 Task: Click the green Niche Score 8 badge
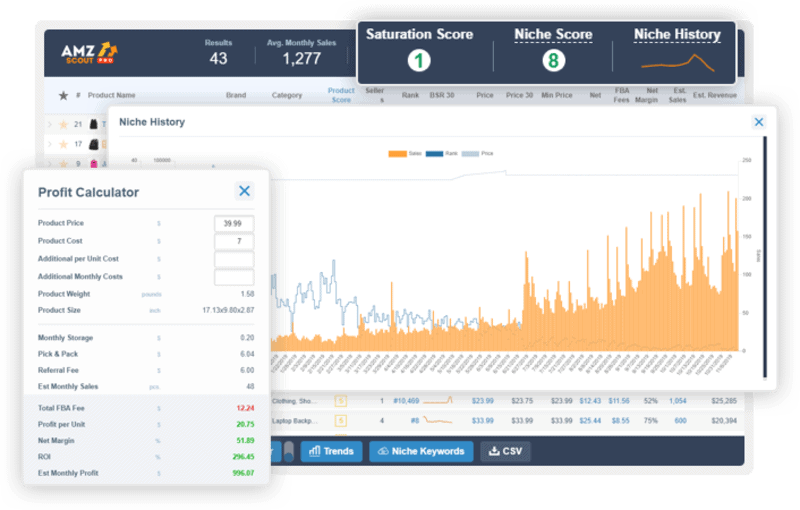553,60
